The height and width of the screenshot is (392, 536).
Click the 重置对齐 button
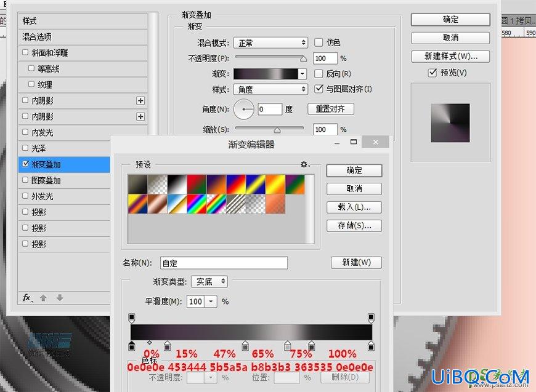331,109
